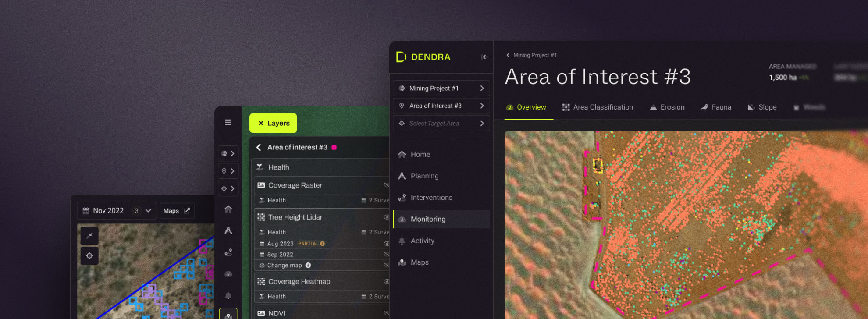Click the home icon in the narrow sidebar
This screenshot has height=319, width=868.
click(228, 209)
